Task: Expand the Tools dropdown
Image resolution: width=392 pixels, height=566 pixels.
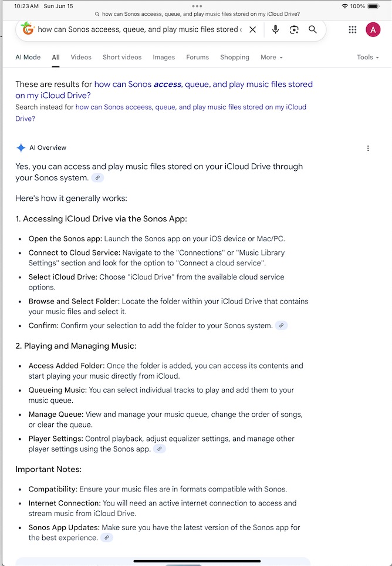Action: (367, 58)
